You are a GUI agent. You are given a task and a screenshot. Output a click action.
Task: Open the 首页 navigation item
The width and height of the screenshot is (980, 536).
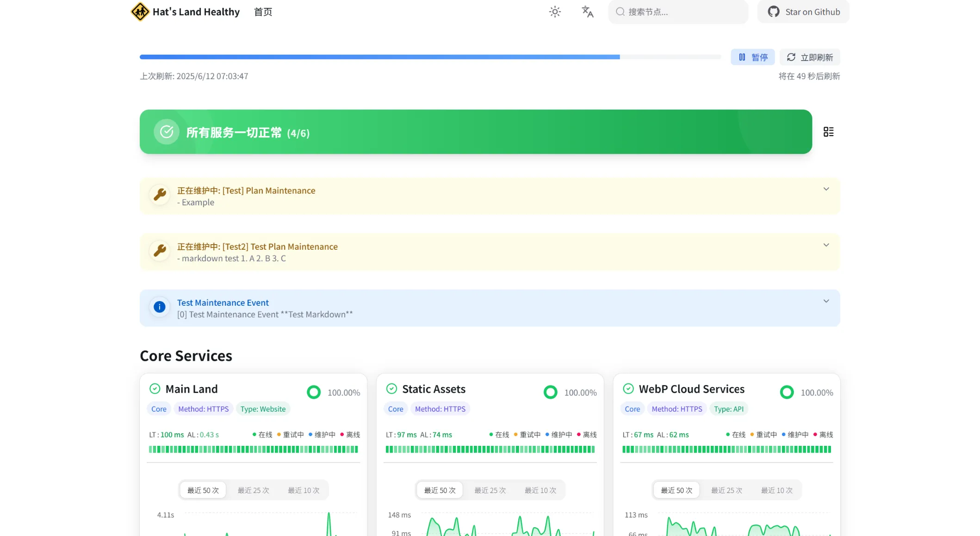tap(263, 12)
